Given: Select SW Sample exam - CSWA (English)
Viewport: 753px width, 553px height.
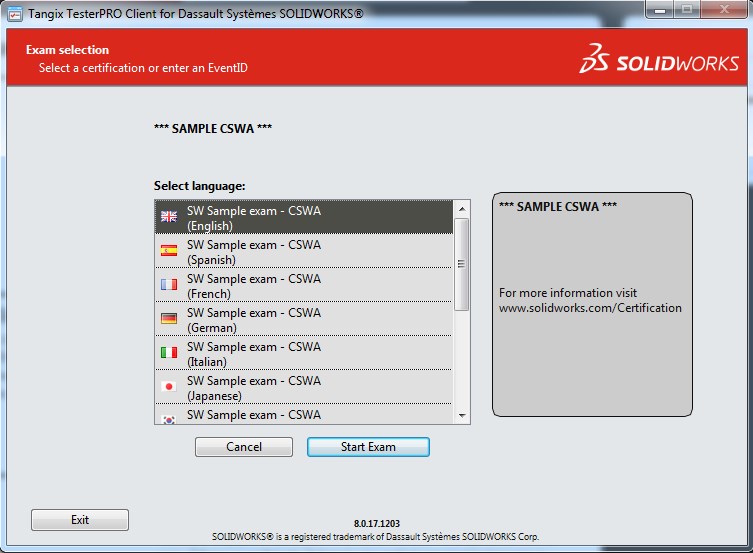Looking at the screenshot, I should pos(304,217).
